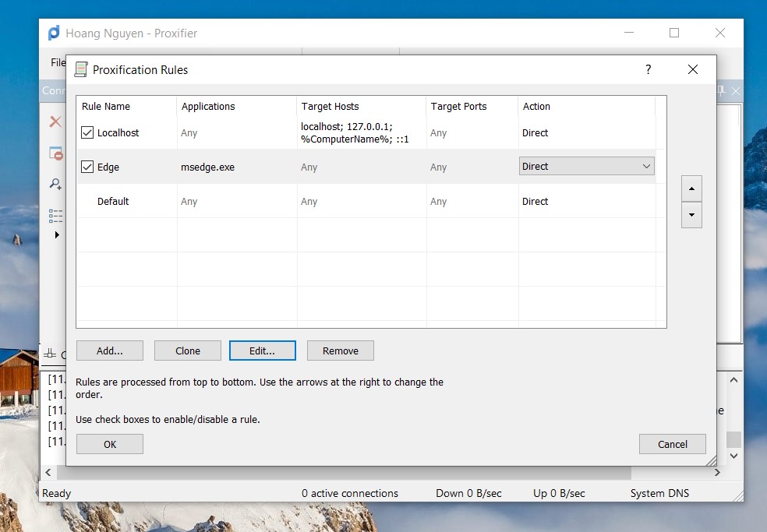This screenshot has width=767, height=532.
Task: Disable the Localhost rule checkbox
Action: point(87,133)
